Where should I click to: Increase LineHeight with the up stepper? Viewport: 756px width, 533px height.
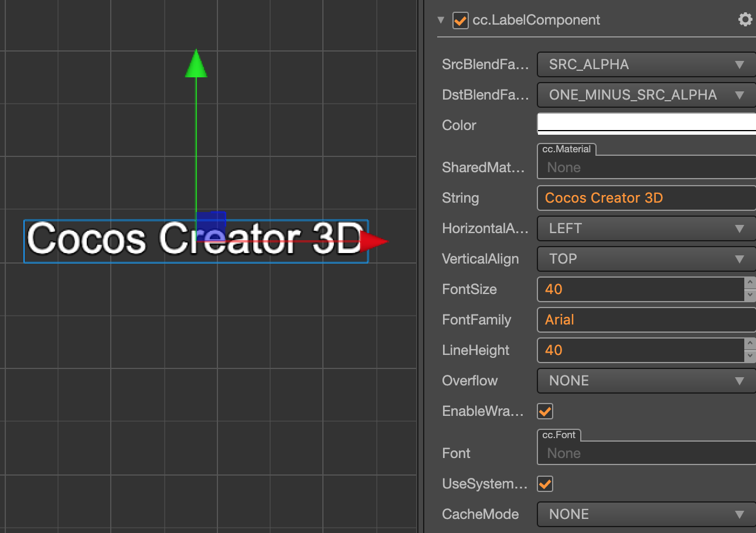pos(750,344)
